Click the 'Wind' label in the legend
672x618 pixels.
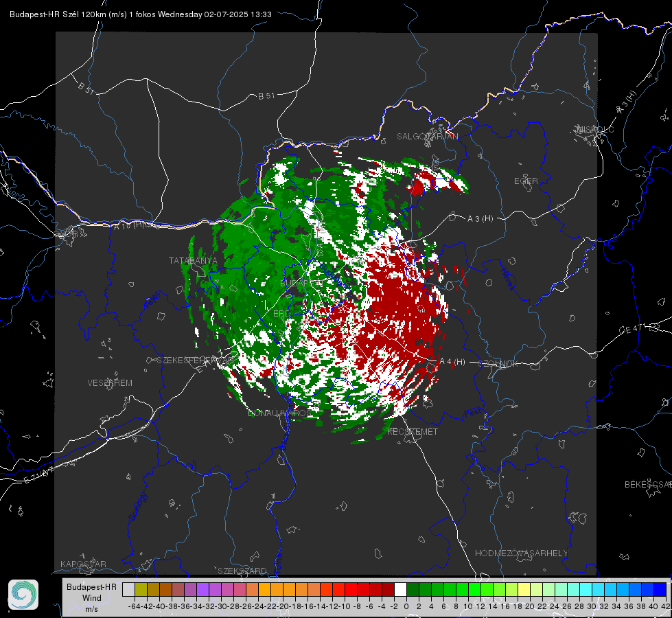(x=92, y=598)
